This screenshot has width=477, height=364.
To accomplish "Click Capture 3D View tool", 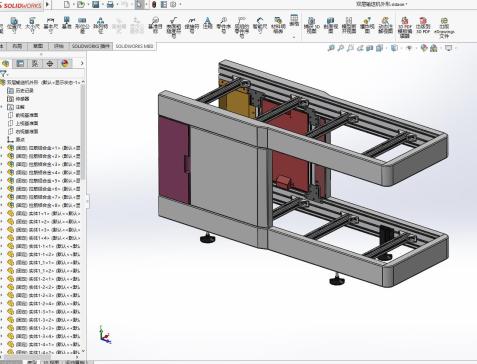I will pos(312,25).
